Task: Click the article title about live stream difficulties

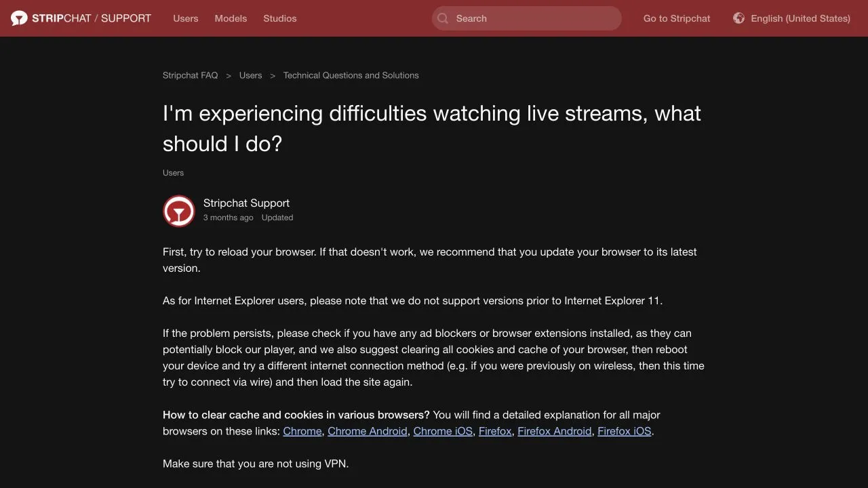Action: [432, 128]
